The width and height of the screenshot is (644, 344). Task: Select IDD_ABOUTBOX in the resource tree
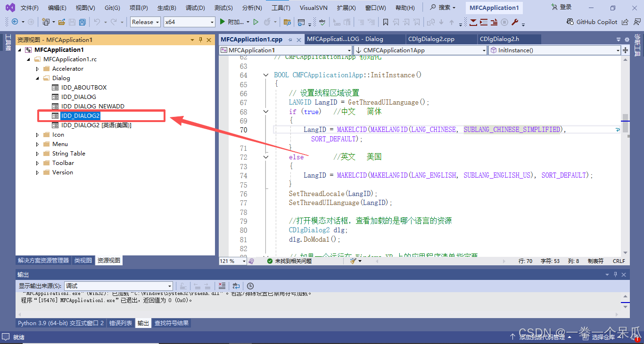84,88
